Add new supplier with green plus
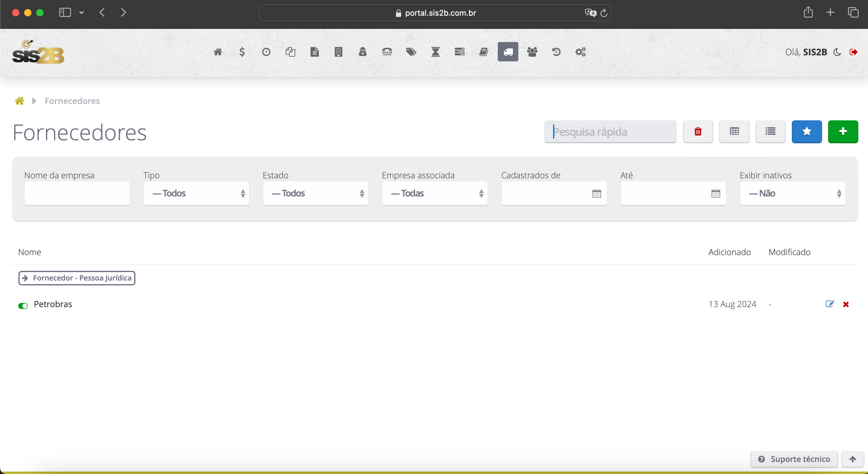 tap(843, 131)
